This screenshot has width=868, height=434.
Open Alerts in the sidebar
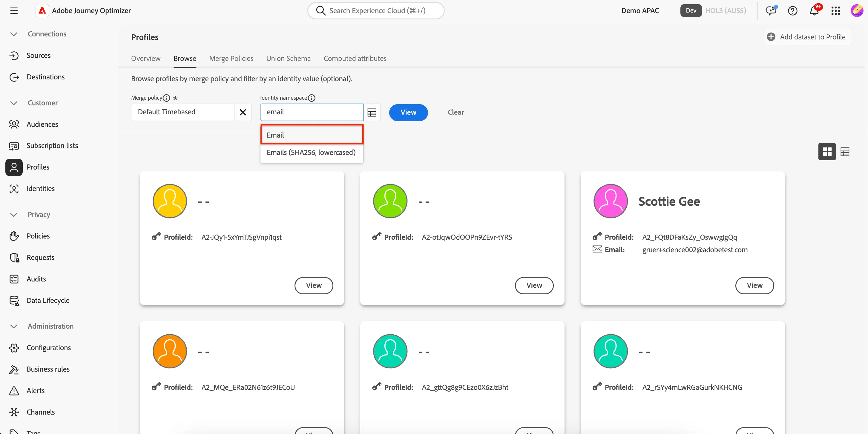click(x=35, y=391)
